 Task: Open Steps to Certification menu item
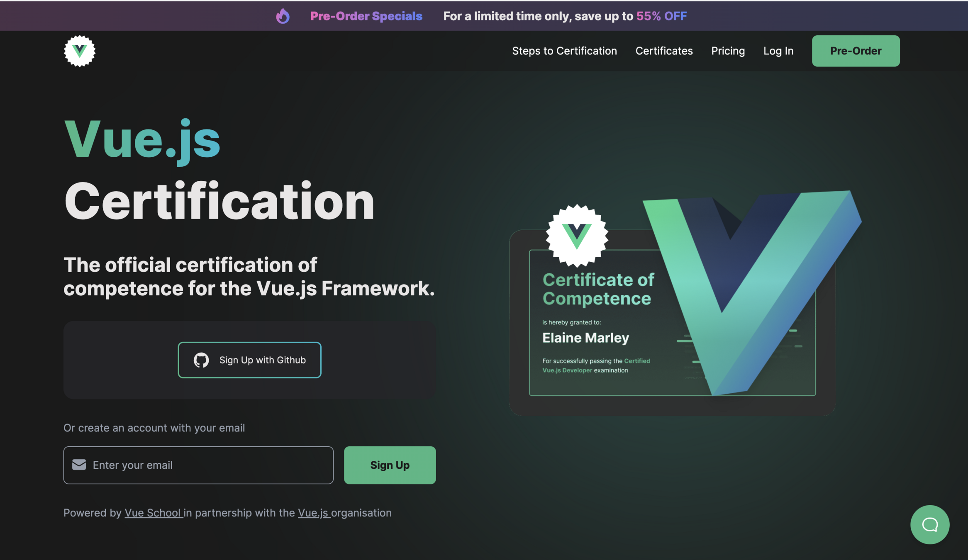coord(564,51)
